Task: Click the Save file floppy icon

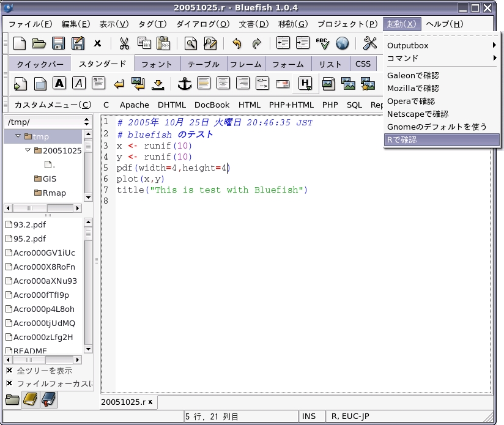Action: point(58,43)
